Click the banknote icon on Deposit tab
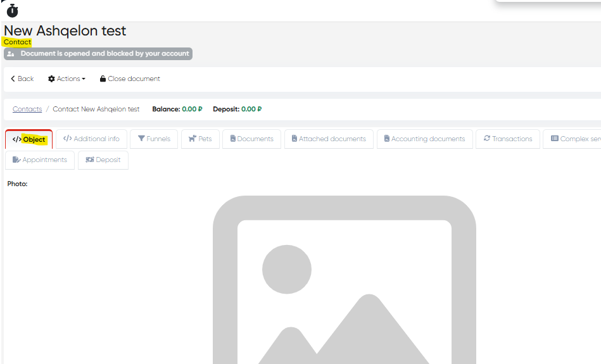The height and width of the screenshot is (364, 601). tap(89, 160)
